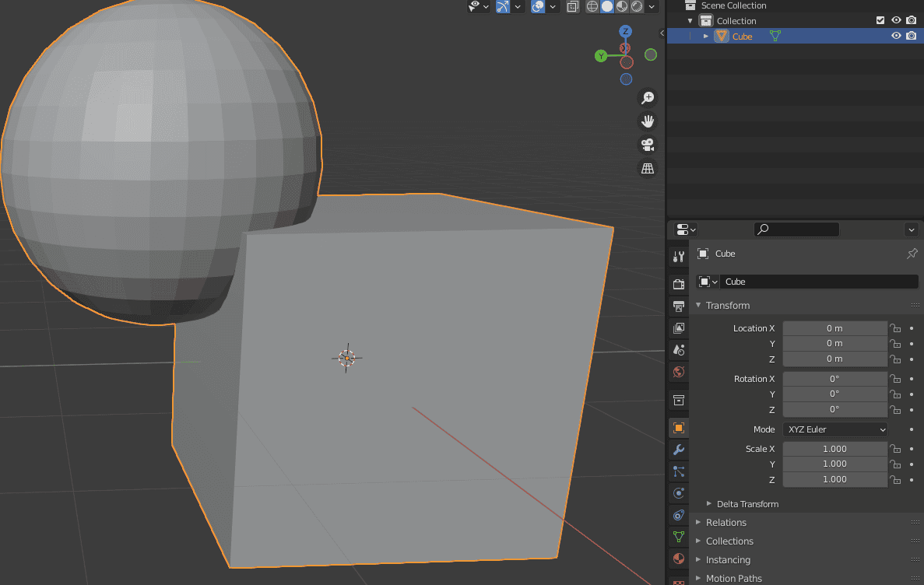Enable Wireframe viewport shading
This screenshot has height=585, width=924.
coord(592,6)
